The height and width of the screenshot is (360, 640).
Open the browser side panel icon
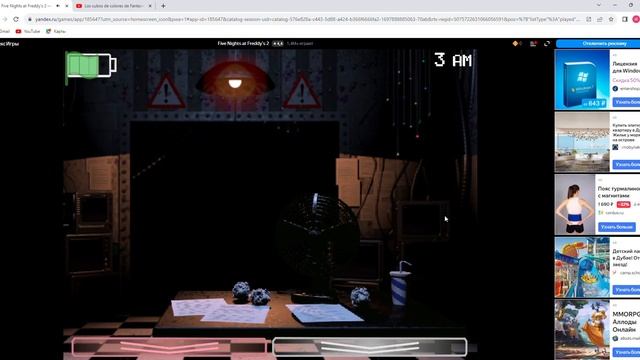point(625,19)
